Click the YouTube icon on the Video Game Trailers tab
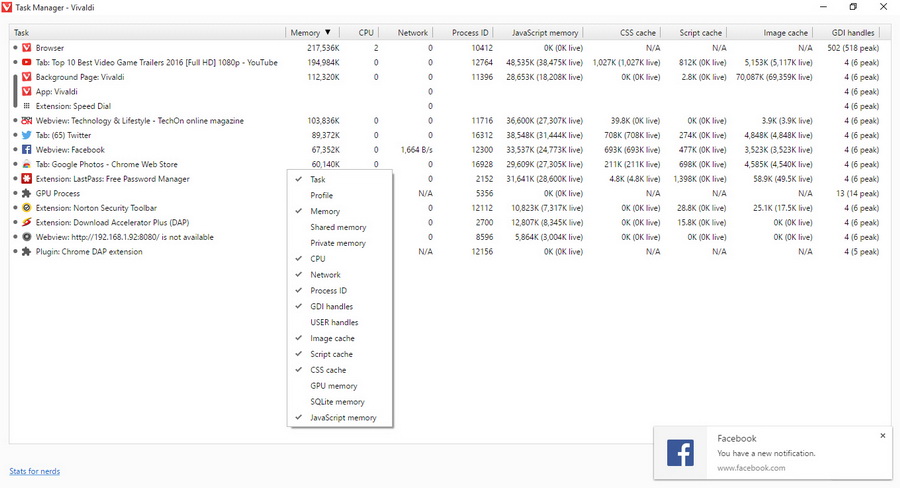900x488 pixels. click(x=27, y=62)
